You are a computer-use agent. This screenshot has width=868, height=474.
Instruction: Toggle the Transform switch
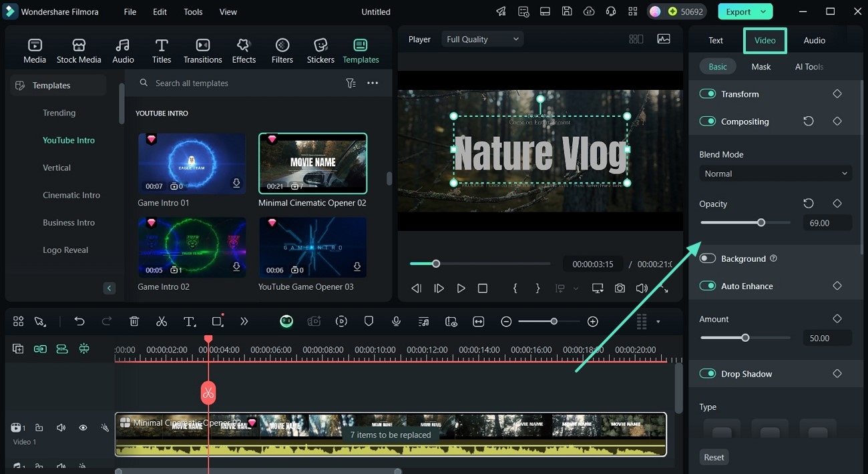point(708,94)
